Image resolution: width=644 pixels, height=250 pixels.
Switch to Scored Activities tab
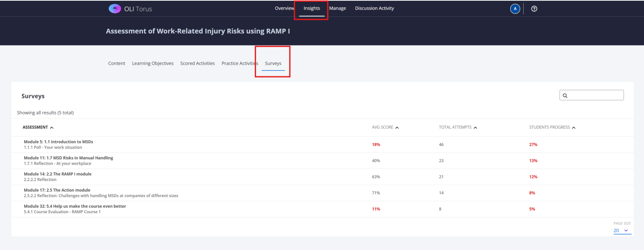[x=197, y=64]
